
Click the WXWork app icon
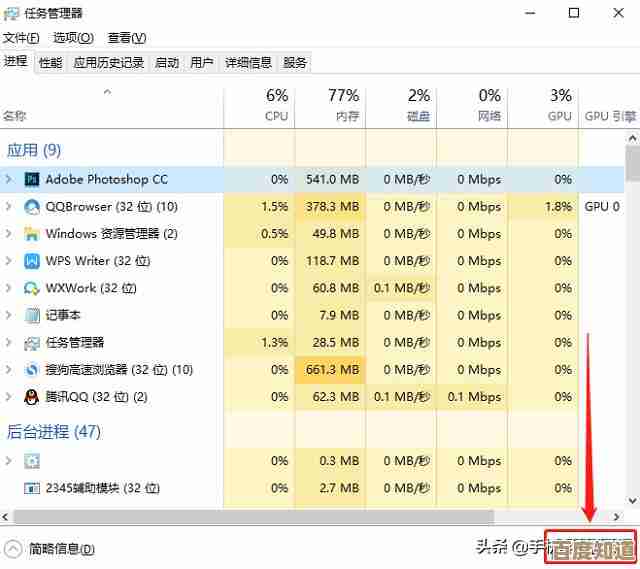click(31, 288)
